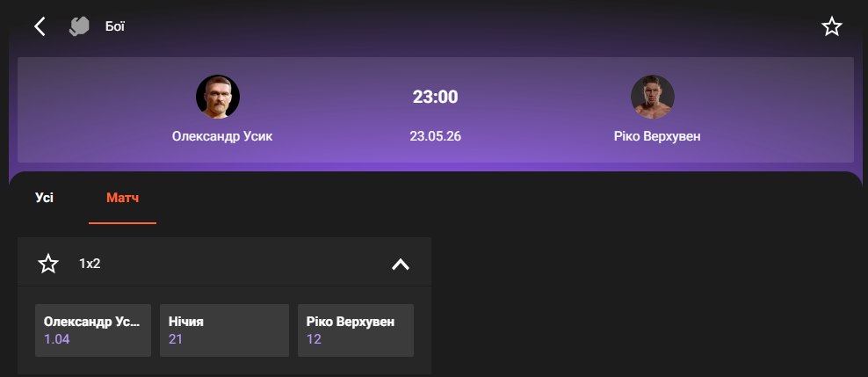Click the Ріко Верхувен name in header
This screenshot has height=377, width=868.
tap(656, 136)
